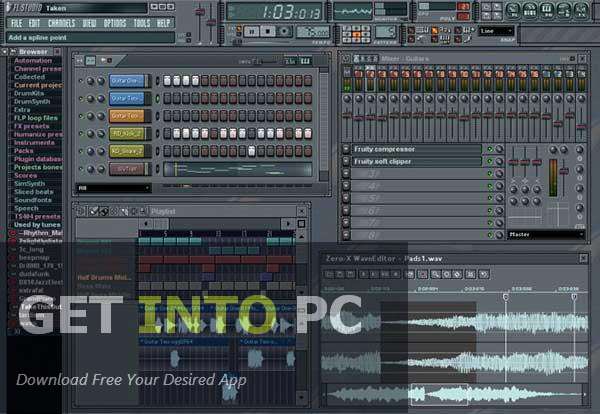
Task: Open the CHANNELS menu
Action: pyautogui.click(x=61, y=23)
